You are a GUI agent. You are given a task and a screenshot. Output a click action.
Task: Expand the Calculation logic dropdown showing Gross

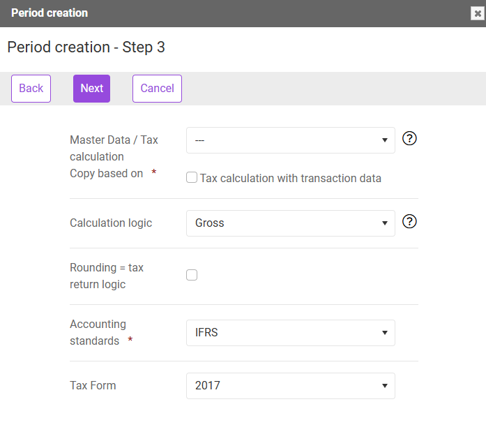pos(291,223)
